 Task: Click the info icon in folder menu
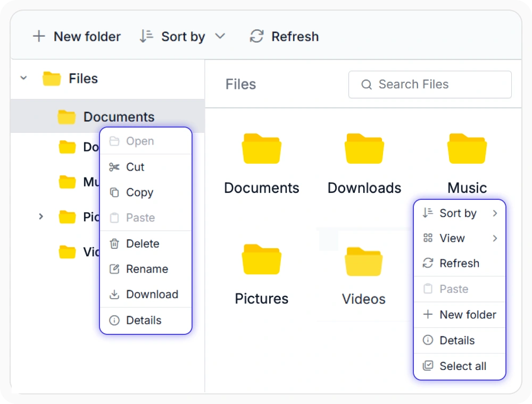point(114,321)
